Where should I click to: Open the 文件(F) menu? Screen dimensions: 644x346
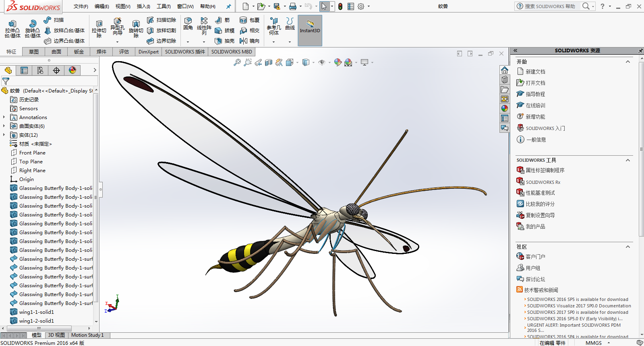81,6
